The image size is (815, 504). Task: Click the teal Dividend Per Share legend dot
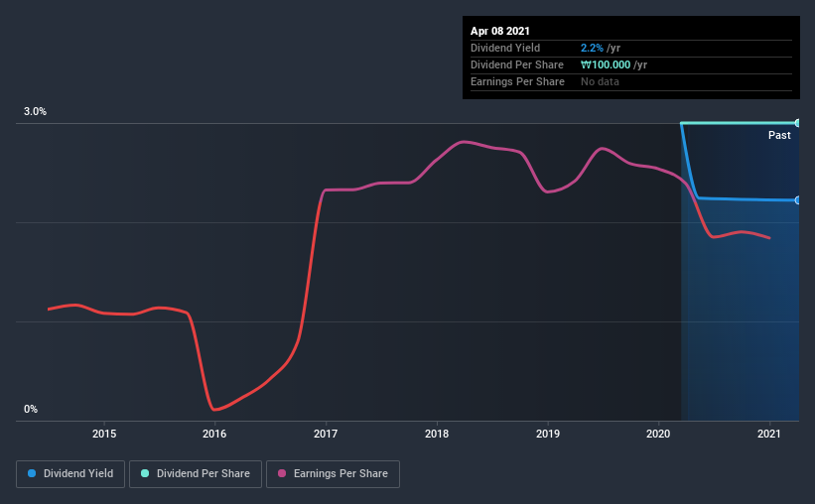point(145,473)
